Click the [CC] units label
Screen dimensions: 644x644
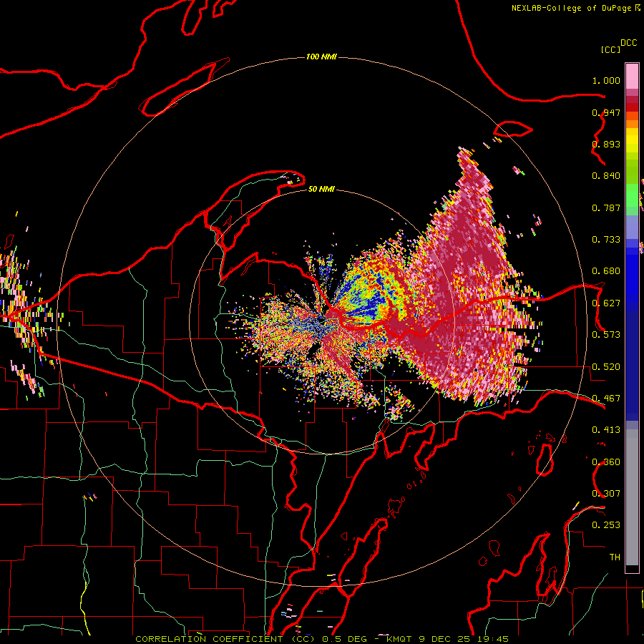point(610,49)
